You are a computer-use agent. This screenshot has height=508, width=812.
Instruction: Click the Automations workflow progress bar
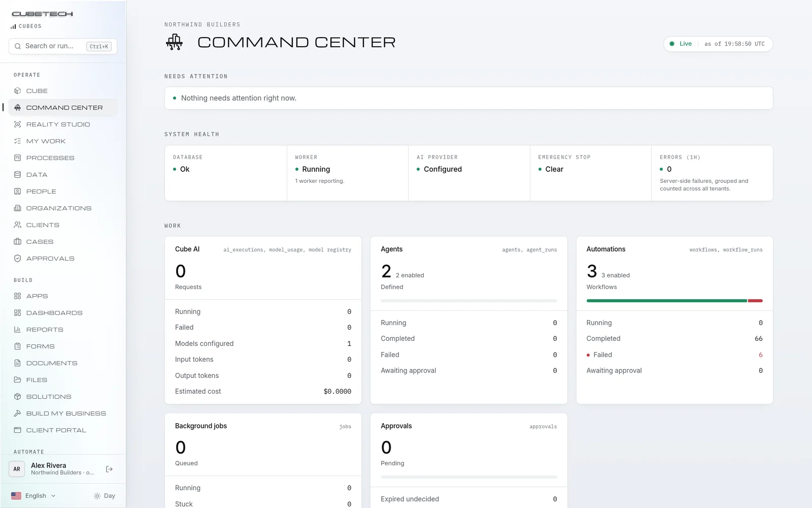[674, 301]
